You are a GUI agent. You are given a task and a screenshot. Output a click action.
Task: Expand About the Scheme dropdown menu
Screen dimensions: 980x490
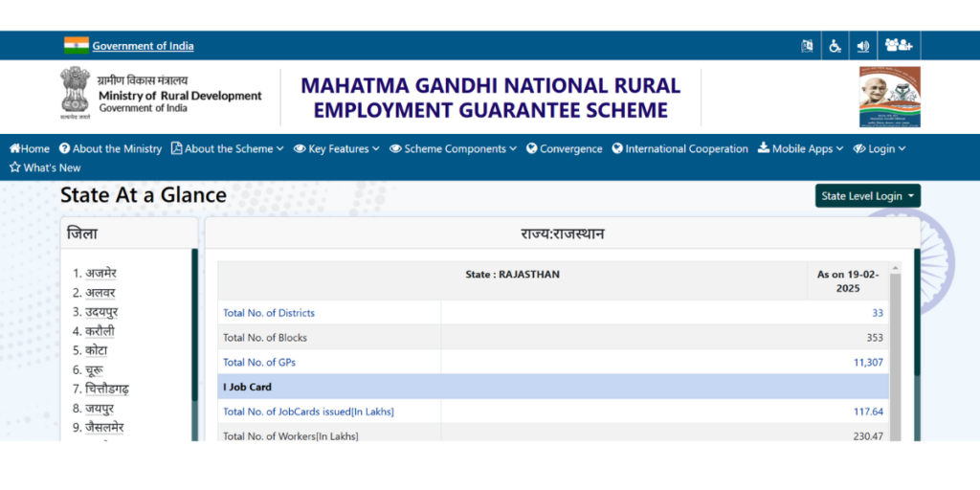[228, 148]
